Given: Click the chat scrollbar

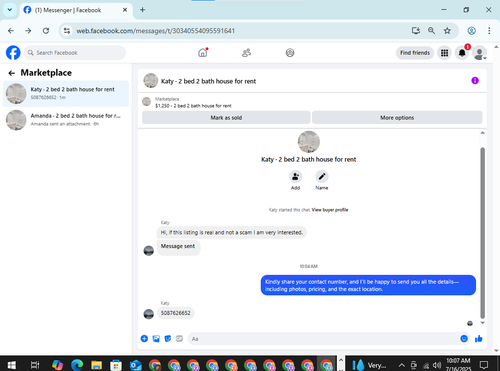Looking at the screenshot, I should point(482,233).
